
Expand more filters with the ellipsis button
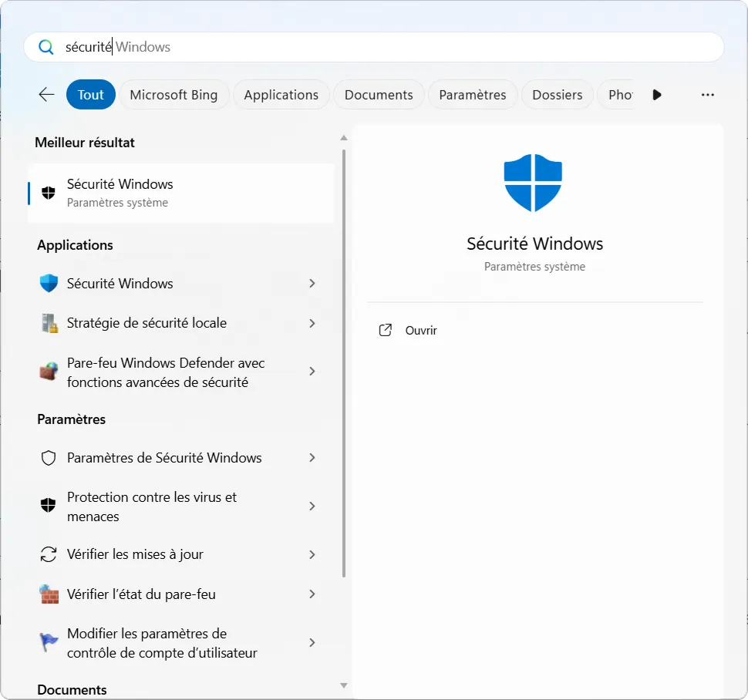(x=707, y=94)
